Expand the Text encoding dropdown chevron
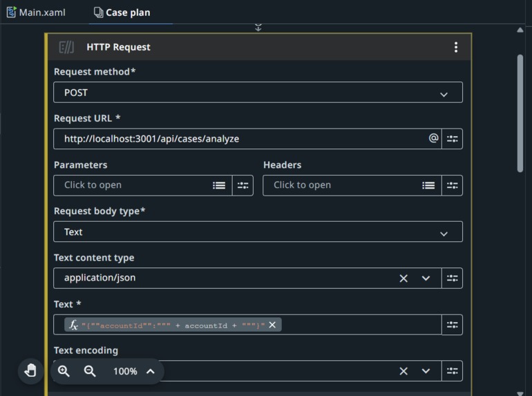532x396 pixels. tap(426, 371)
